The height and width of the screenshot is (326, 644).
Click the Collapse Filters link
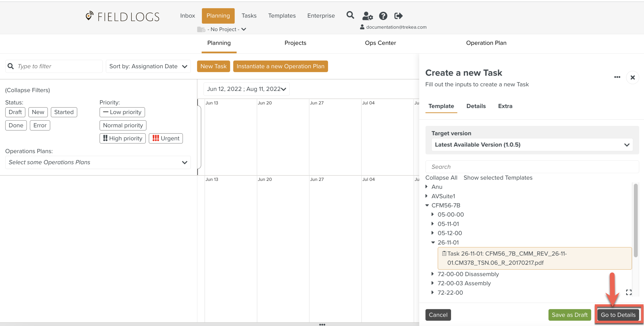(x=28, y=90)
